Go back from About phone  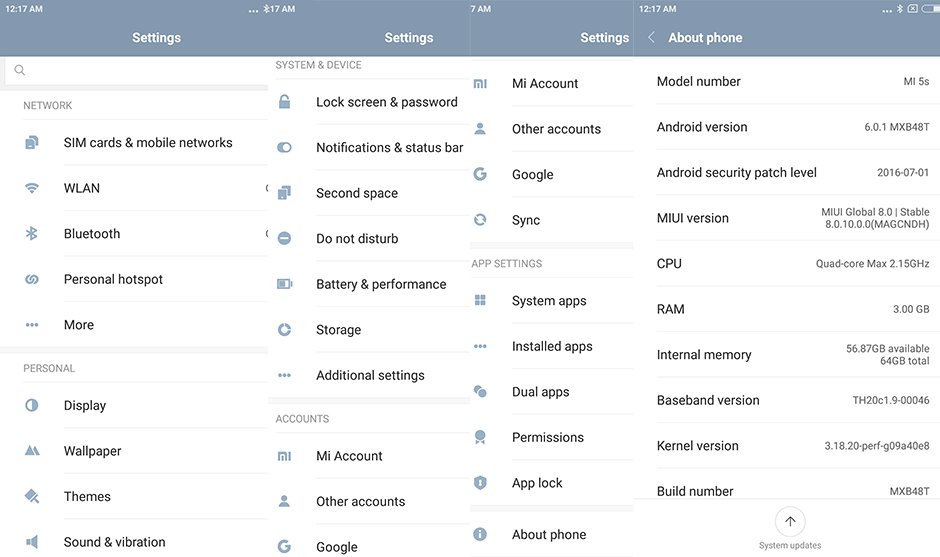click(652, 38)
